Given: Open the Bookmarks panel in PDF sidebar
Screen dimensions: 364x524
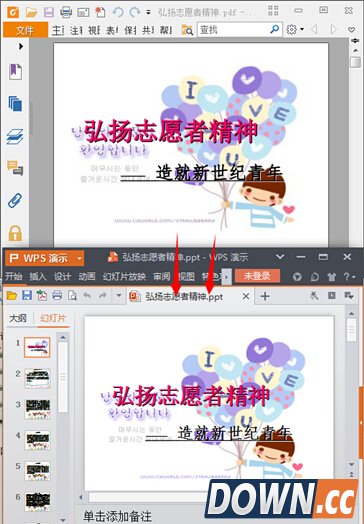Looking at the screenshot, I should 15,72.
